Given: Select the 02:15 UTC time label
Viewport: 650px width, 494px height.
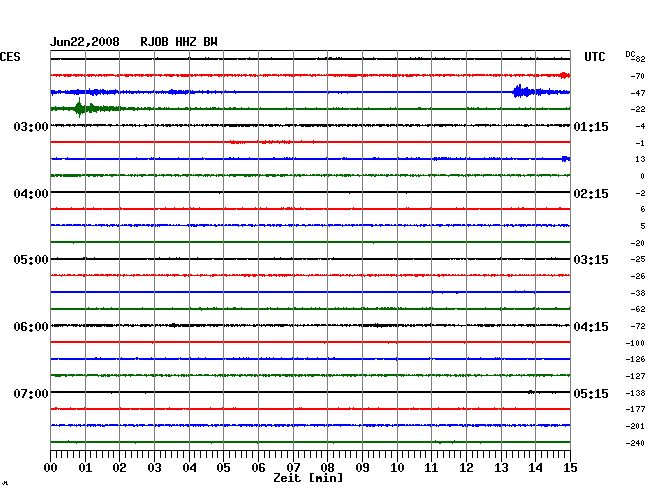Looking at the screenshot, I should pyautogui.click(x=591, y=194).
